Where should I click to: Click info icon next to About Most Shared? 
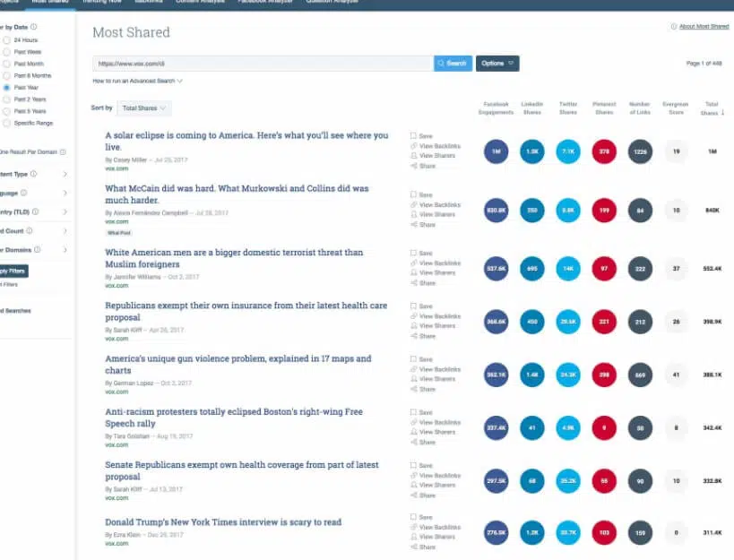point(673,27)
